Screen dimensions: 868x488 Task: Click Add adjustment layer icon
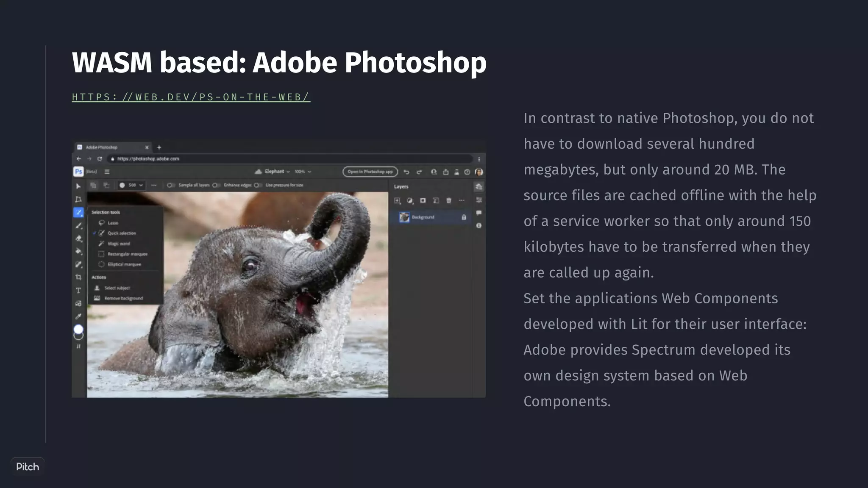pyautogui.click(x=410, y=200)
